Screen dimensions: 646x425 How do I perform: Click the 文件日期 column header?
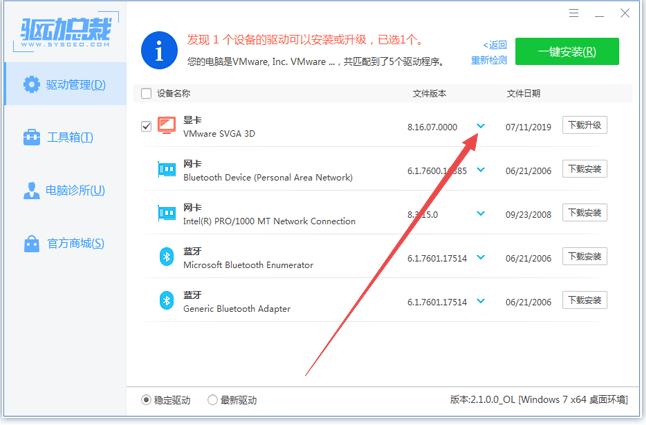click(x=523, y=93)
